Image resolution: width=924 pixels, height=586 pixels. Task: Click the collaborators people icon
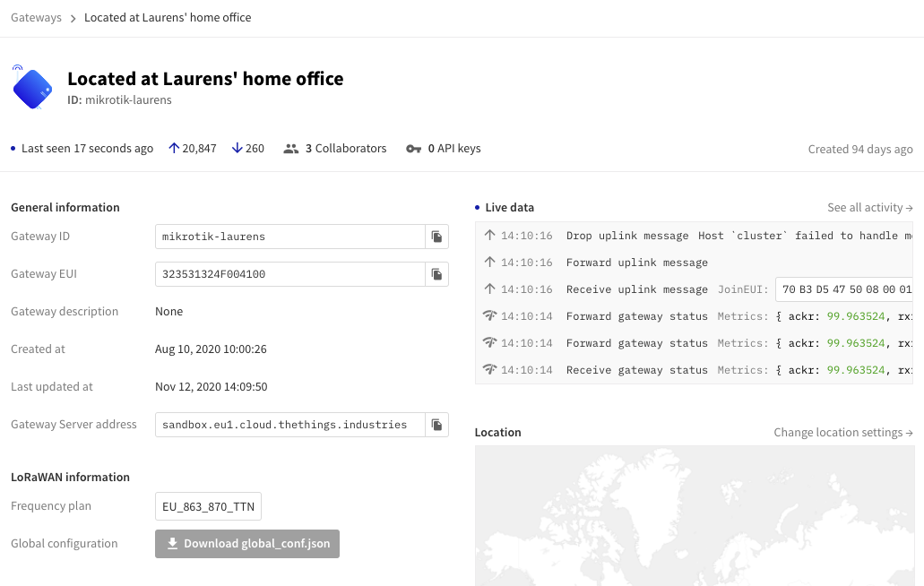tap(290, 149)
